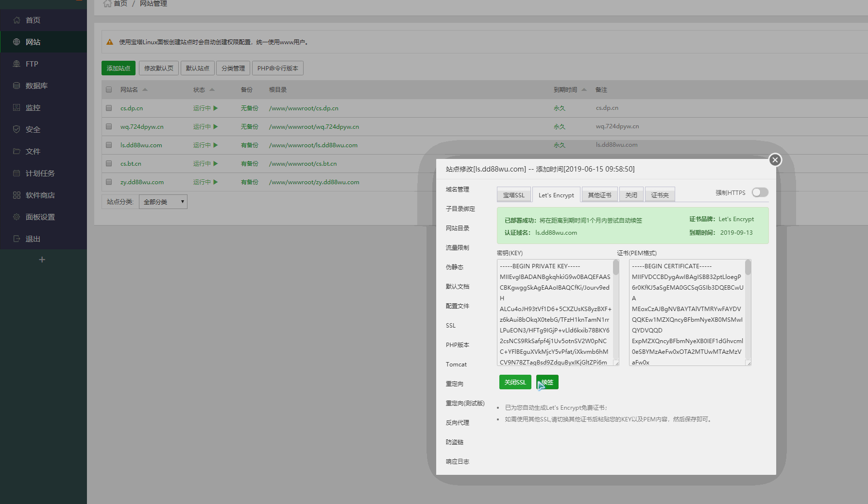868x504 pixels.
Task: Click the PHP命令行版本 button
Action: point(278,68)
